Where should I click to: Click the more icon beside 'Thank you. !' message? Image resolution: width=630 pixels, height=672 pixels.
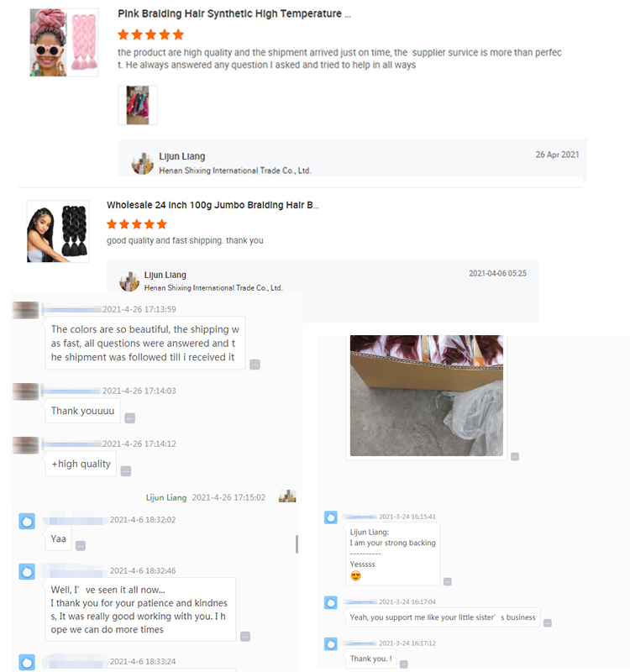tap(404, 664)
